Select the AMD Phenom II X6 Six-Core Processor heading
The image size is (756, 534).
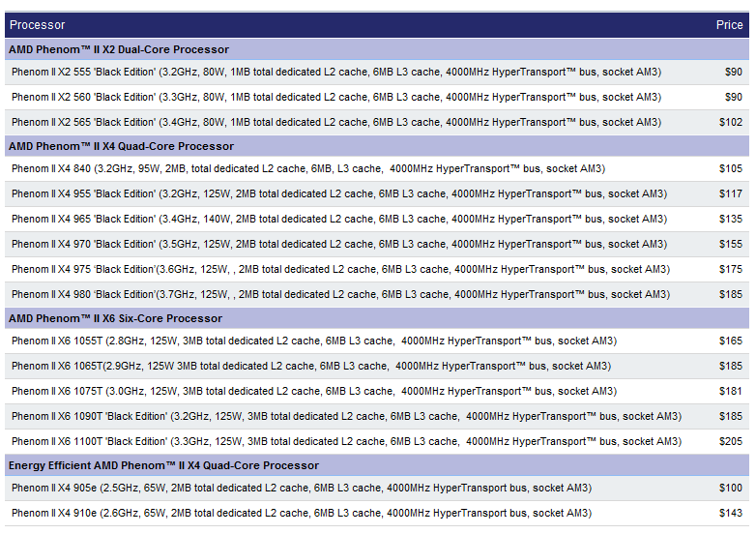[377, 318]
